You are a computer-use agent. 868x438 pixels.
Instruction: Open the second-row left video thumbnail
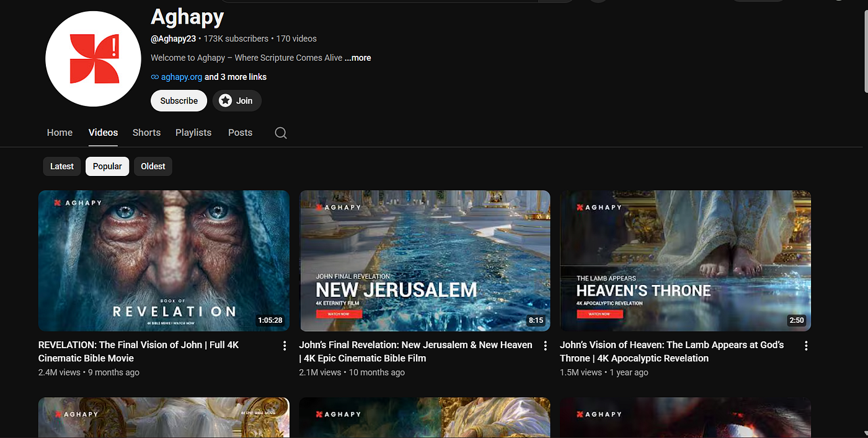[x=164, y=418]
